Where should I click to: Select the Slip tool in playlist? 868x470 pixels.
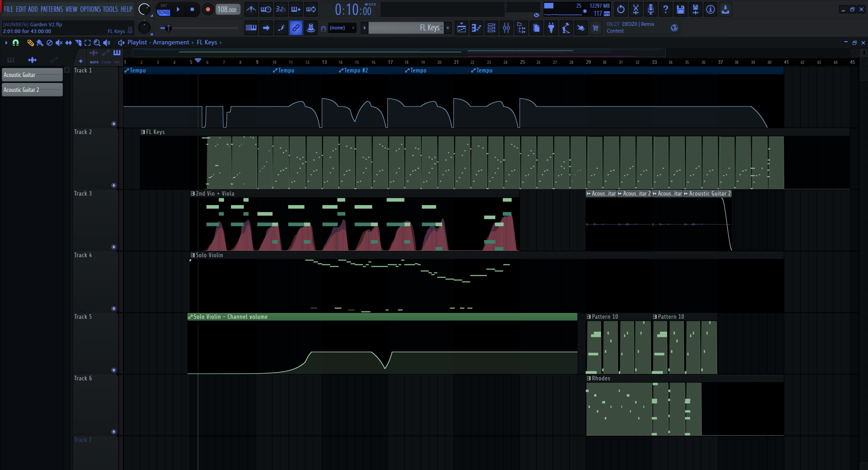point(68,43)
